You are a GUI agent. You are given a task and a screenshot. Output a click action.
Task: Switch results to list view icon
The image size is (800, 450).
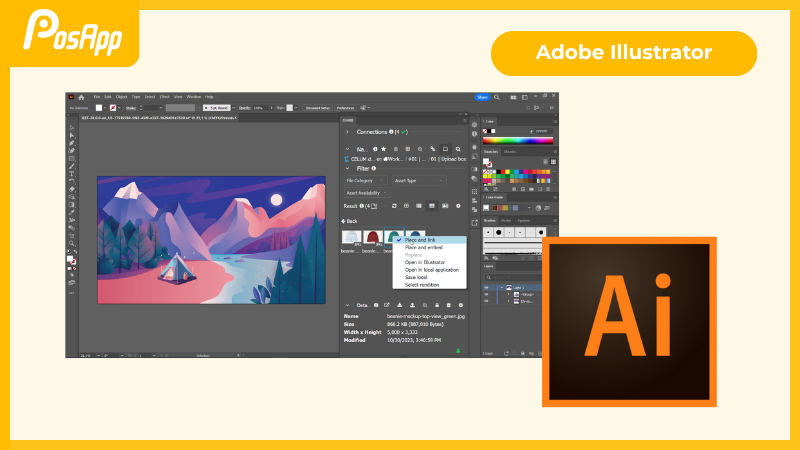coord(419,206)
